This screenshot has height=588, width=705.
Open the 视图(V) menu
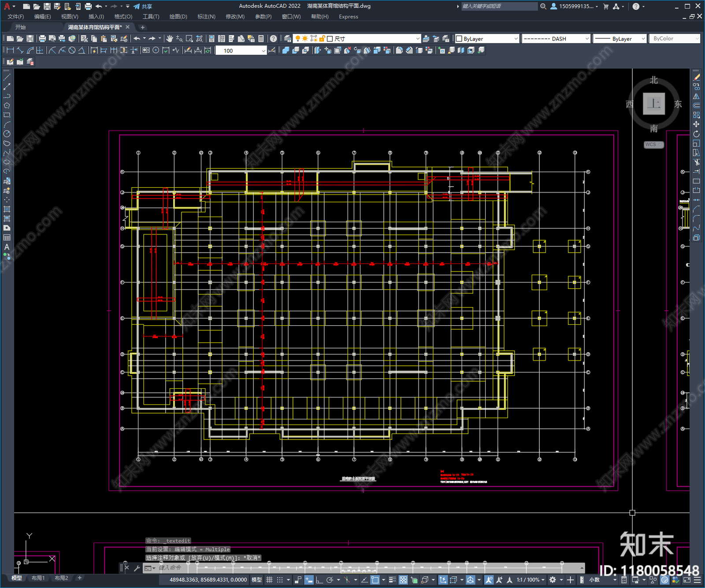(x=70, y=17)
